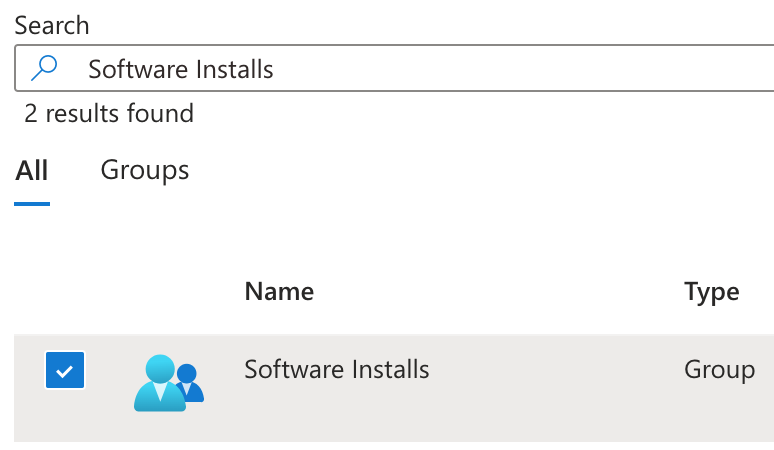This screenshot has height=450, width=774.
Task: Click empty space right of search text
Action: (520, 69)
